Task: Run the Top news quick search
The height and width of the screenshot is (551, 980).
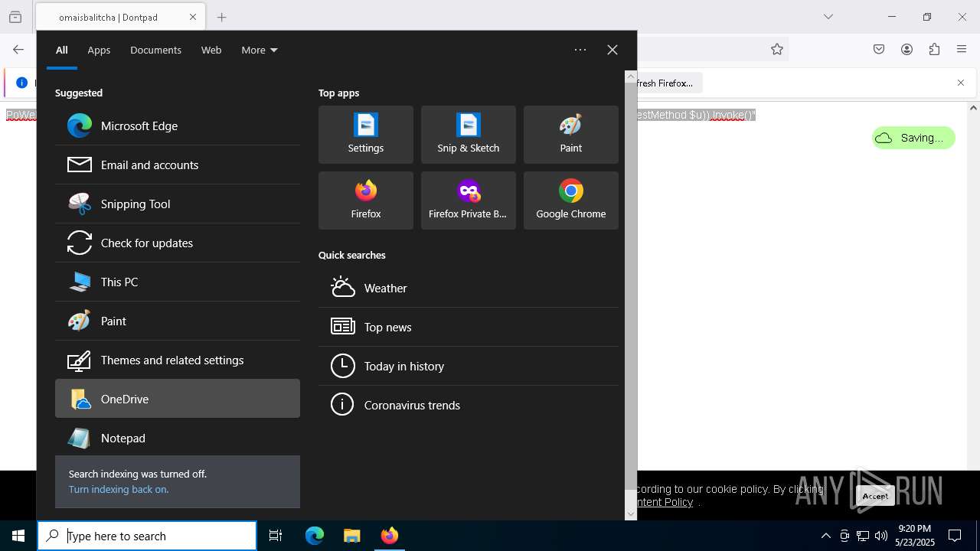Action: (469, 327)
